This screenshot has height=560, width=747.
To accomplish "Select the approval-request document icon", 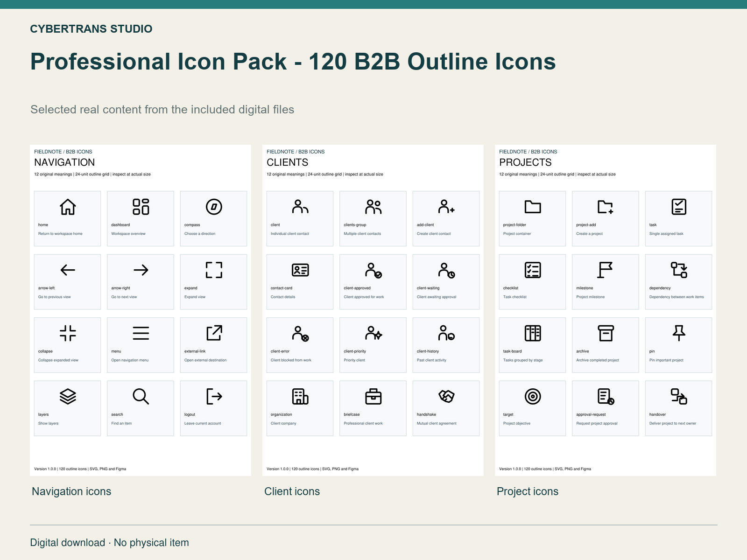I will (x=606, y=396).
